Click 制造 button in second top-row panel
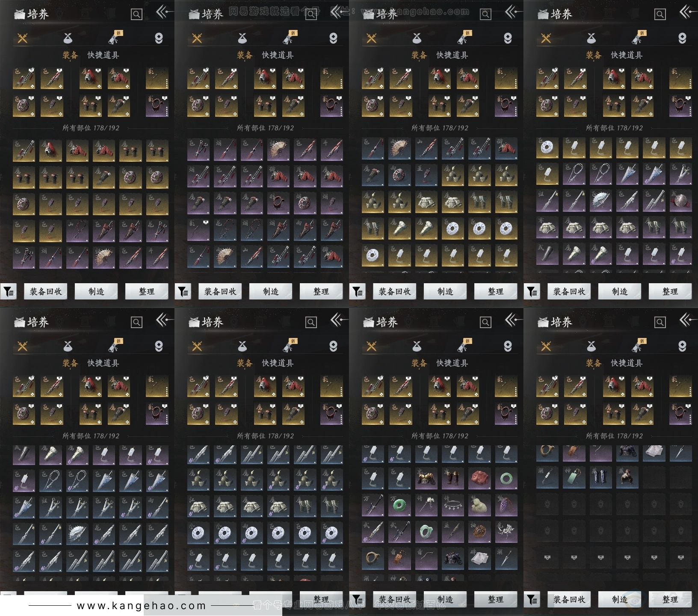Viewport: 698px width, 616px height. pos(271,291)
